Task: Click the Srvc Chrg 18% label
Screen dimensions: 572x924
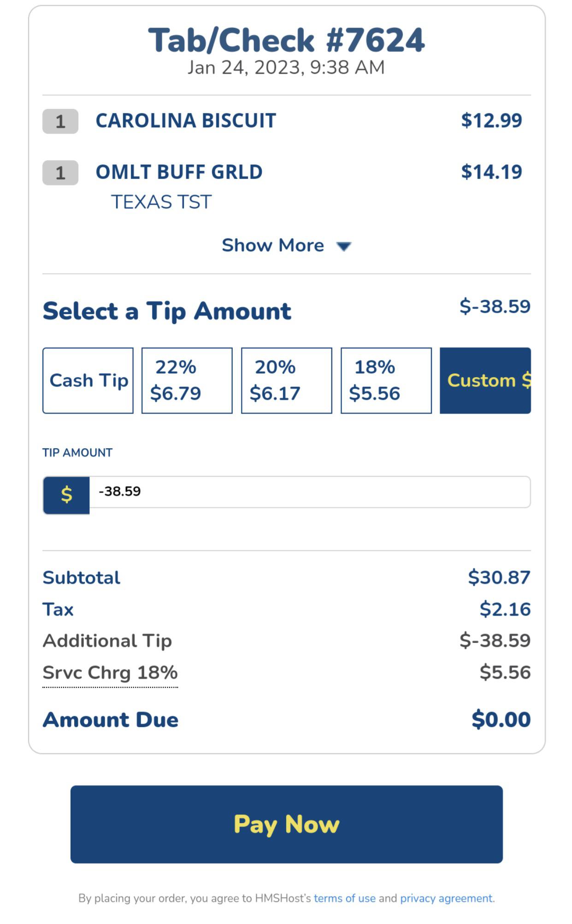Action: [x=110, y=673]
